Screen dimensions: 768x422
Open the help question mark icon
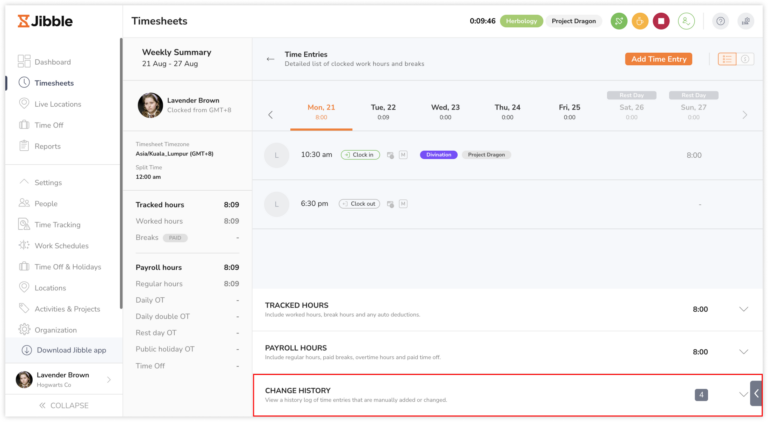point(720,21)
